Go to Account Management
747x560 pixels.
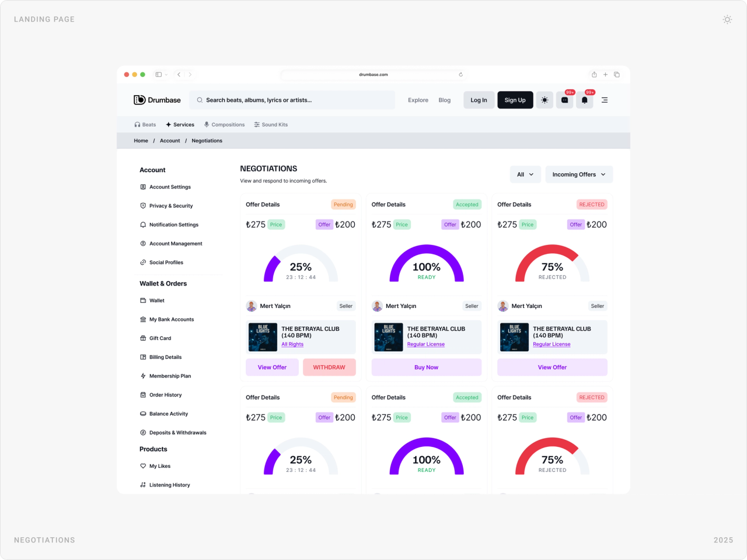(x=171, y=244)
